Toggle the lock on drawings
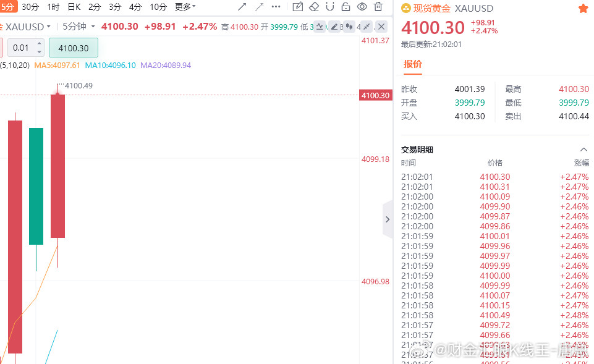The image size is (594, 364). [x=346, y=7]
